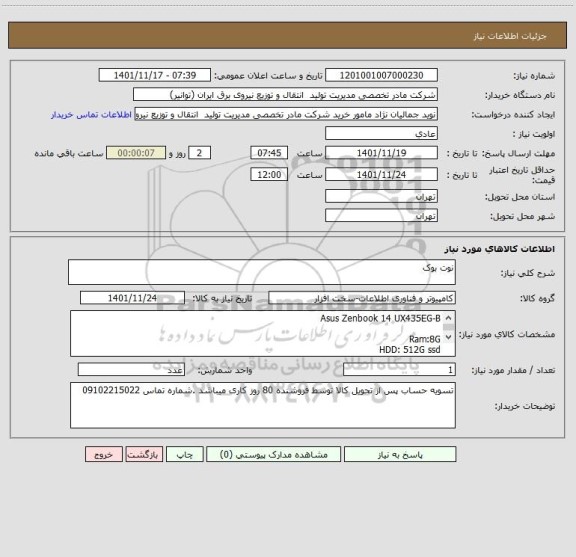This screenshot has width=576, height=557.
Task: Click general description box 'نوت بوک'
Action: [x=262, y=272]
